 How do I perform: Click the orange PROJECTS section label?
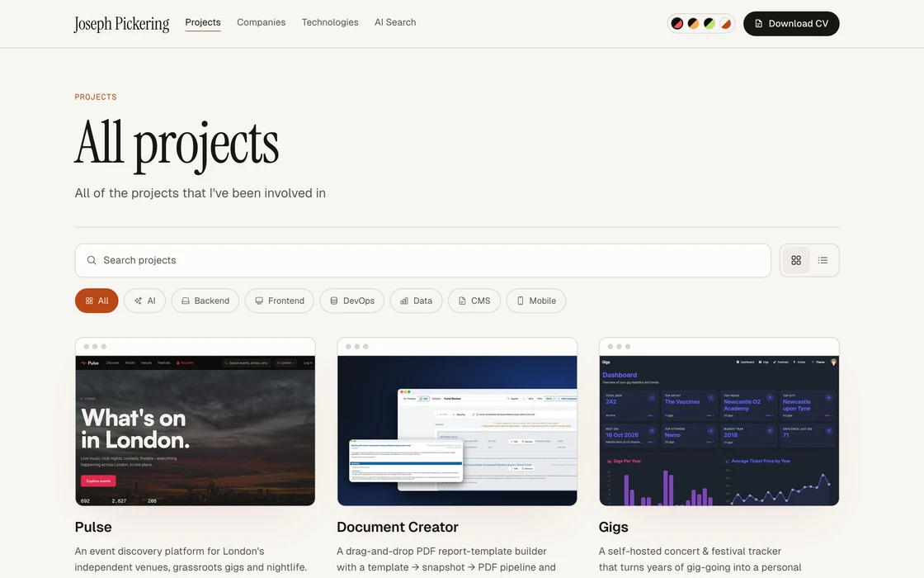tap(96, 97)
